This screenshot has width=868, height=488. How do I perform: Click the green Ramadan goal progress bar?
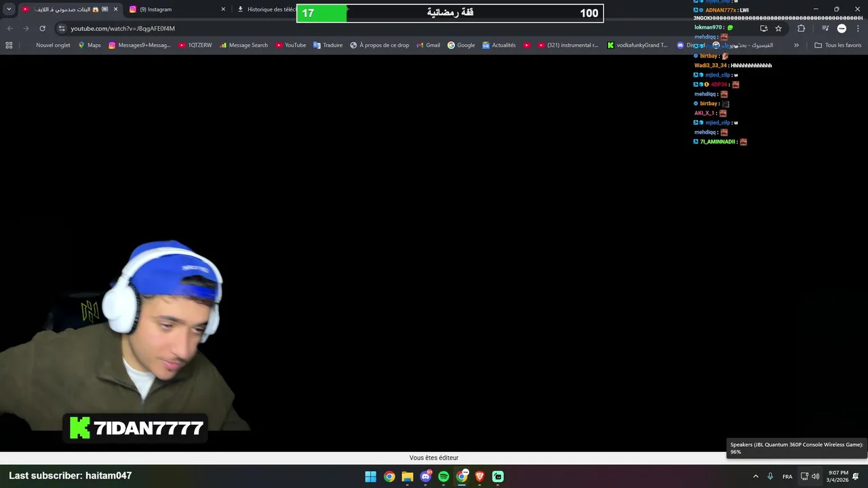450,13
